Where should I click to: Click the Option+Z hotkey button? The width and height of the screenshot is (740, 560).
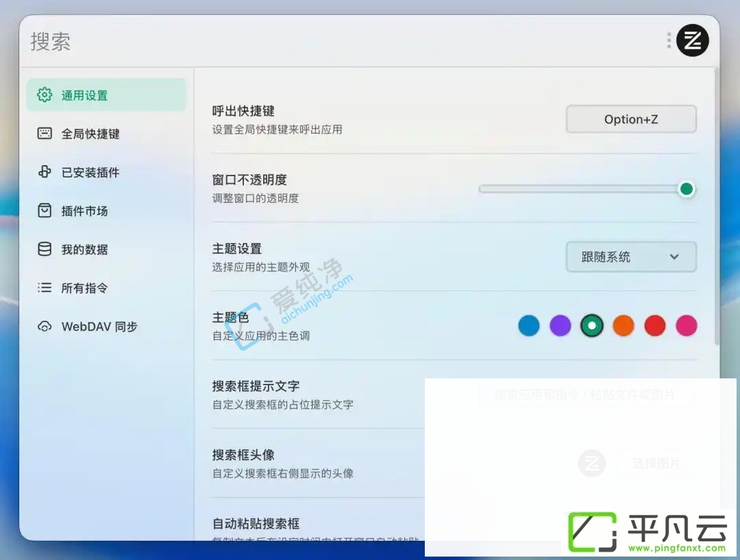click(x=631, y=119)
